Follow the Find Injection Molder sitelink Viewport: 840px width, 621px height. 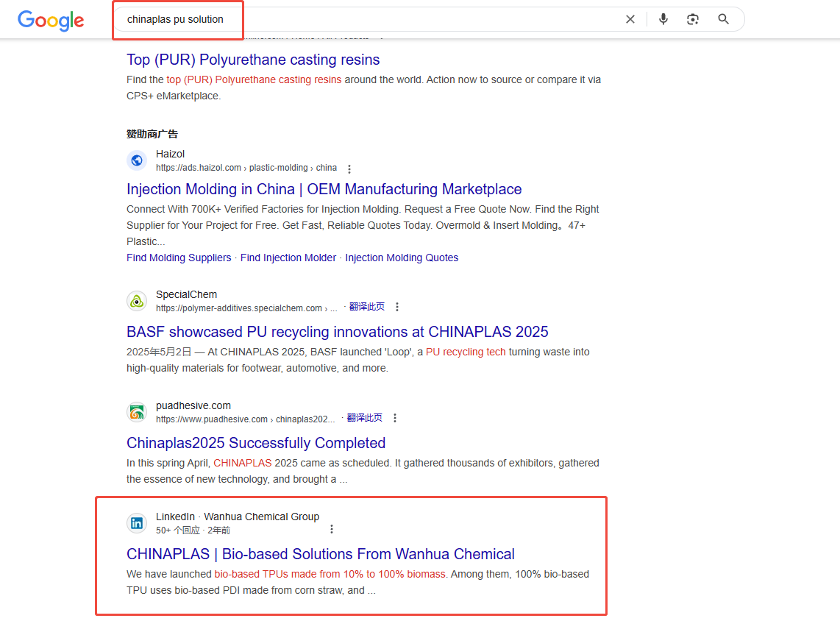(288, 258)
